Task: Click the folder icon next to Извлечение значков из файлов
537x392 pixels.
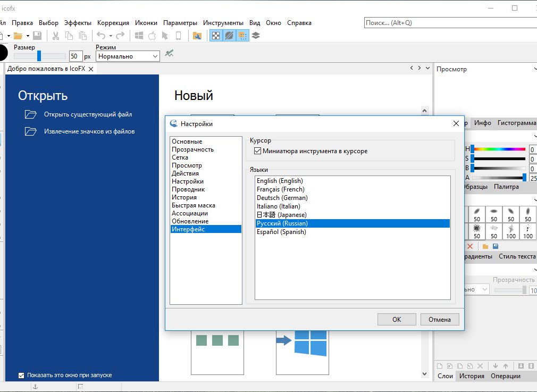Action: [30, 131]
